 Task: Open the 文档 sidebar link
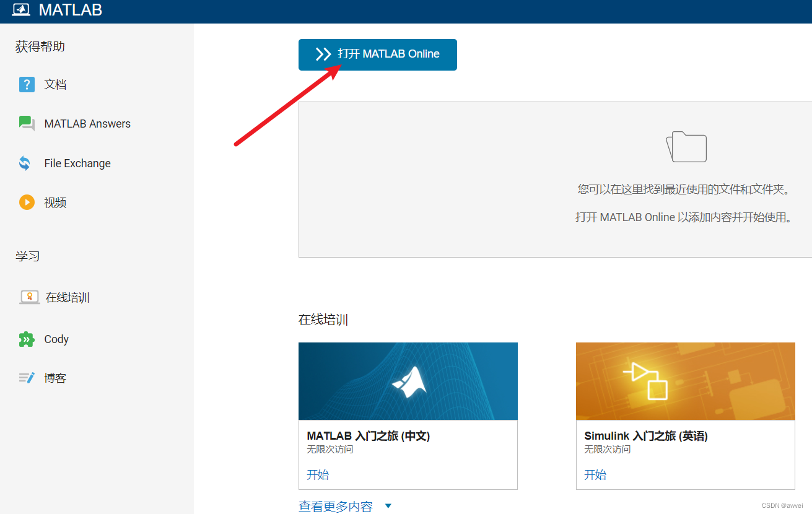tap(55, 84)
